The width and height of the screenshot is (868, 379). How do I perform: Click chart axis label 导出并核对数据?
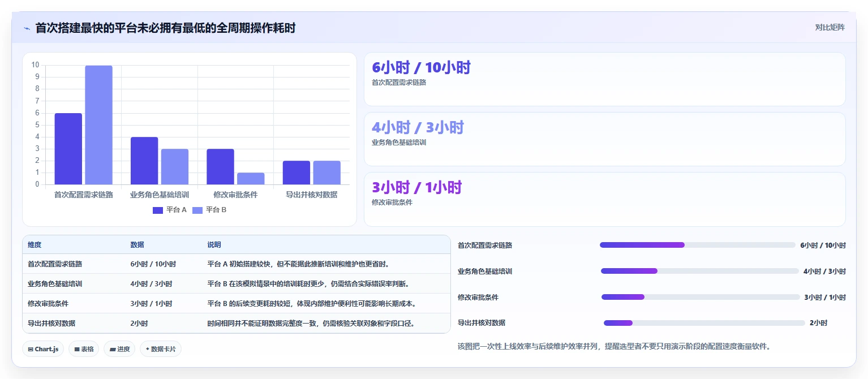pos(312,195)
